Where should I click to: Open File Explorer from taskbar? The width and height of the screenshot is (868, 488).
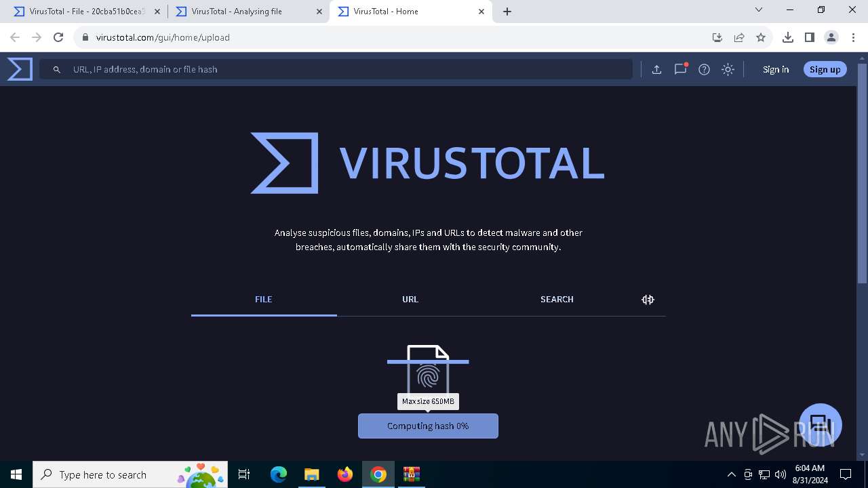pos(311,474)
